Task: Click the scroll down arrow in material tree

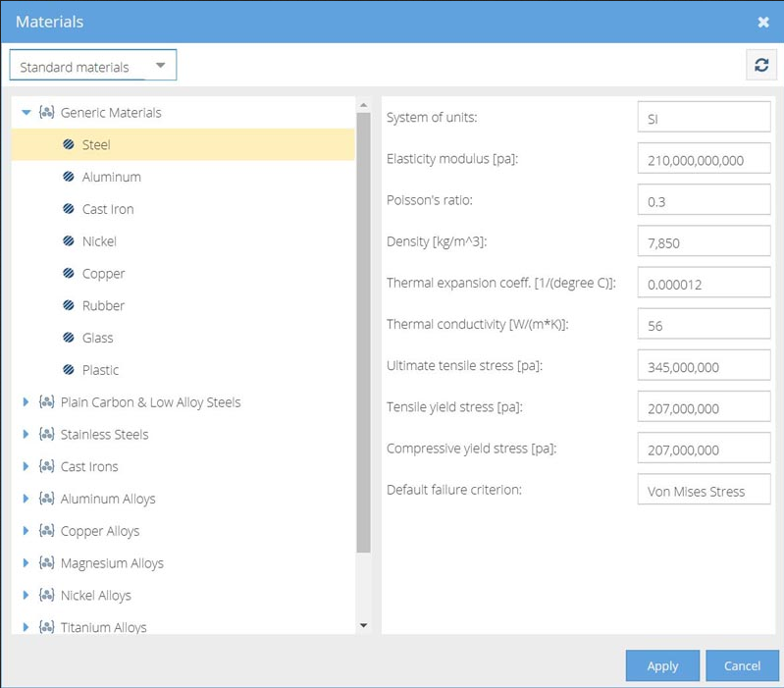Action: coord(363,625)
